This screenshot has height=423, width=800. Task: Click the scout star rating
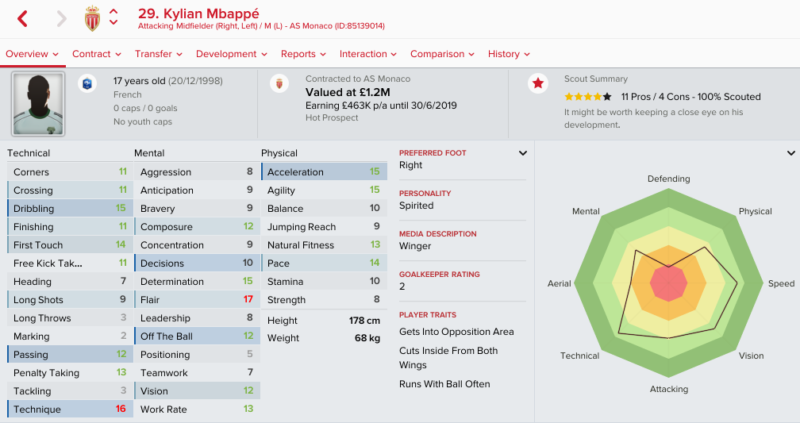[588, 97]
